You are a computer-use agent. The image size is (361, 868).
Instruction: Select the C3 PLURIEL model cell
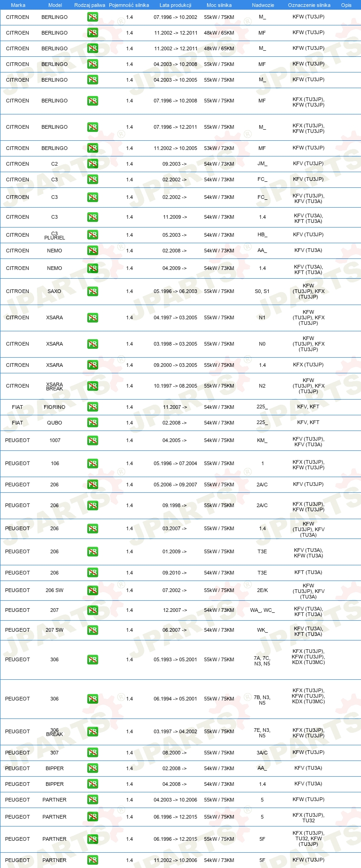(54, 236)
